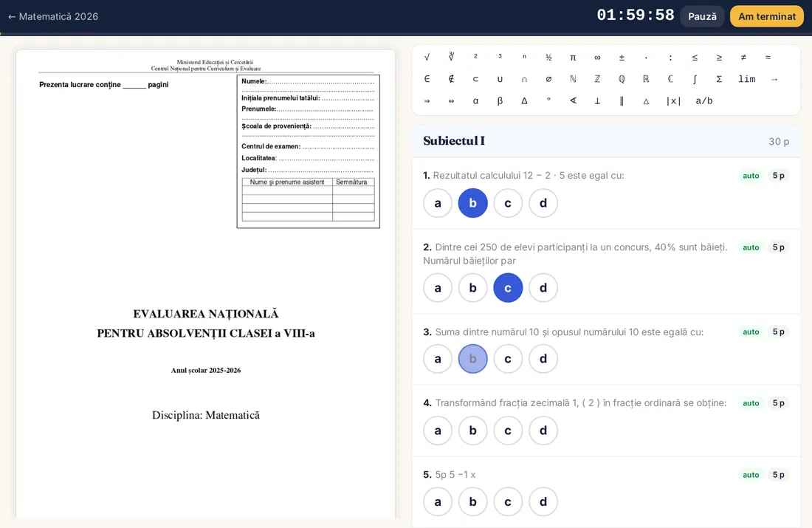
Task: Insert the intersection symbol
Action: click(524, 79)
